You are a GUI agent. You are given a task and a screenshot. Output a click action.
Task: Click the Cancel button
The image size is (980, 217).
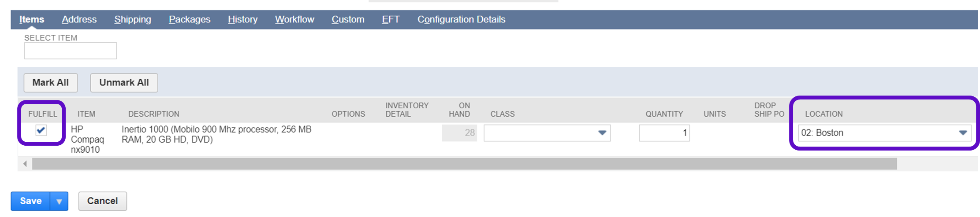pos(102,201)
